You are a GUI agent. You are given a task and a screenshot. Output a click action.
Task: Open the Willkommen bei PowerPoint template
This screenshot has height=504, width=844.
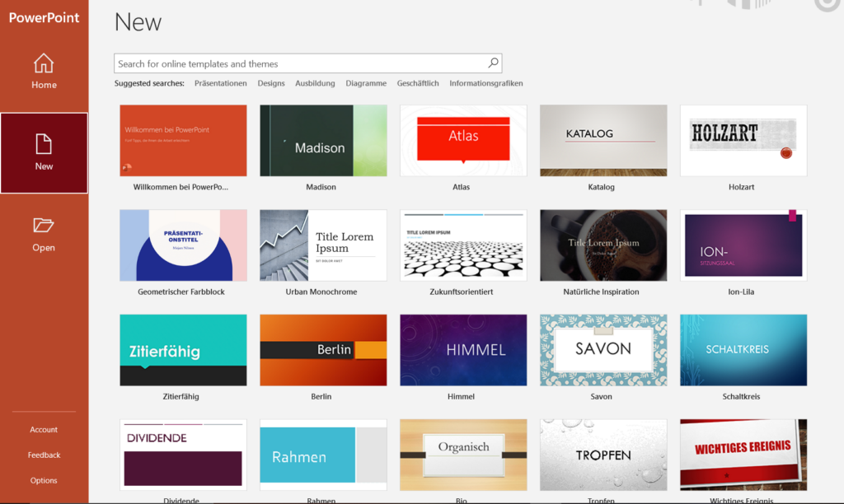pyautogui.click(x=183, y=141)
